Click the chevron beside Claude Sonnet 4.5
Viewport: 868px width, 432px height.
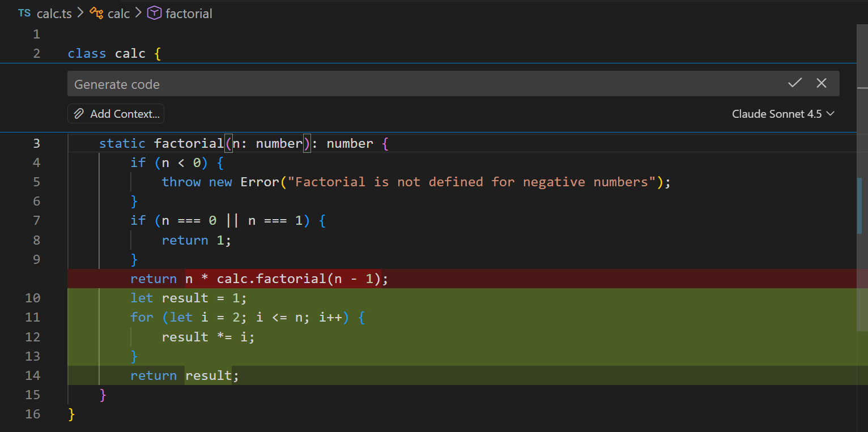[831, 114]
